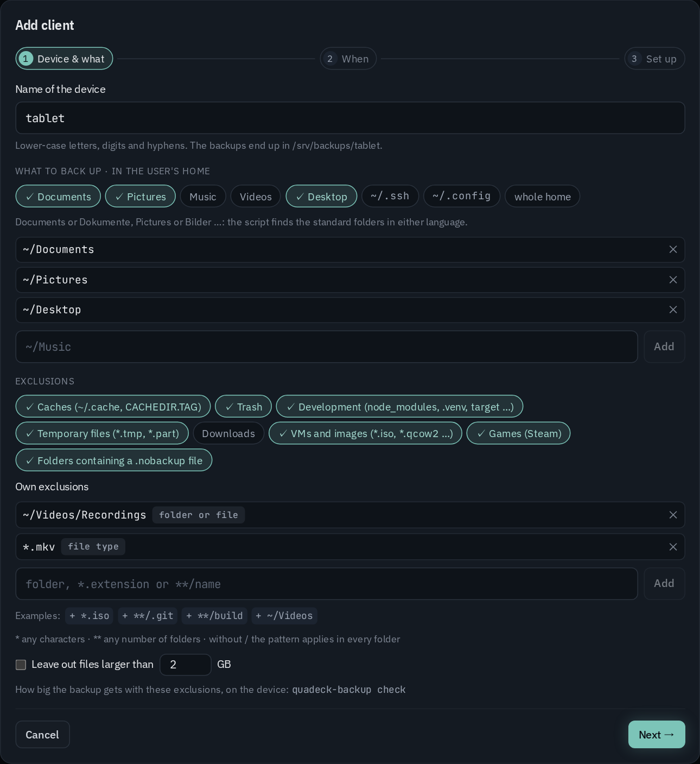
Task: Toggle the Documents folder chip
Action: click(58, 196)
